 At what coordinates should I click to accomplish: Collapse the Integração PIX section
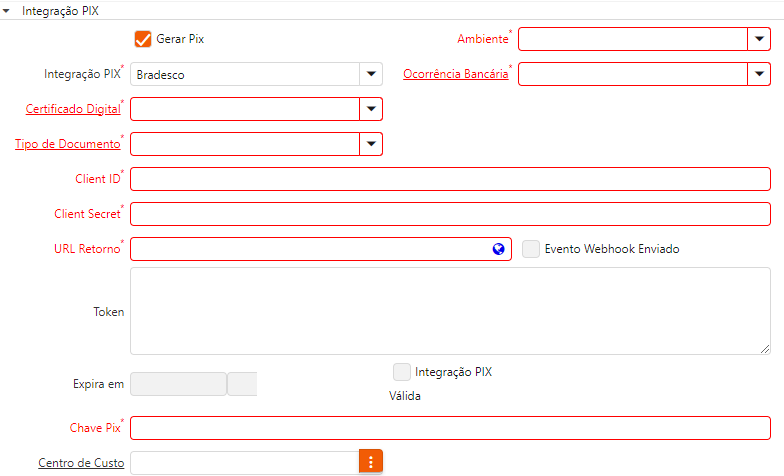coord(7,9)
